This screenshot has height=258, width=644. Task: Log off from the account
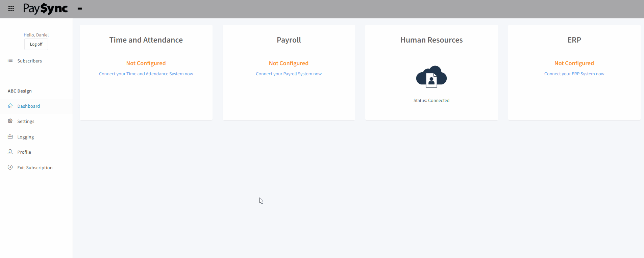click(36, 44)
